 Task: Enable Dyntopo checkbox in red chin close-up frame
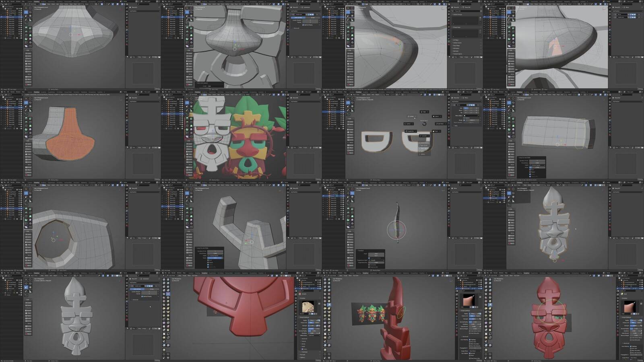302,352
